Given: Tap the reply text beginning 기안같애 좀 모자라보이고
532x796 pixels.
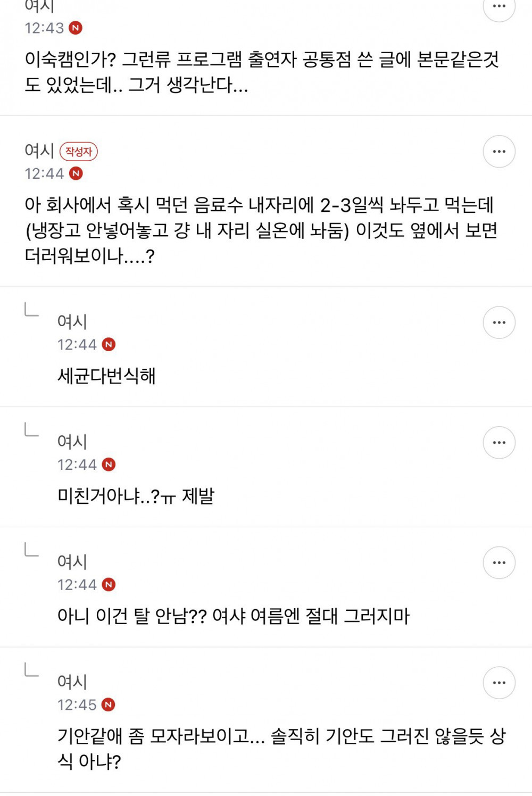Looking at the screenshot, I should [x=281, y=749].
